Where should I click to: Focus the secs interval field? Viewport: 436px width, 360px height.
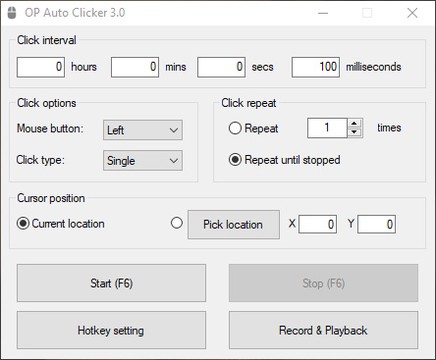click(221, 67)
